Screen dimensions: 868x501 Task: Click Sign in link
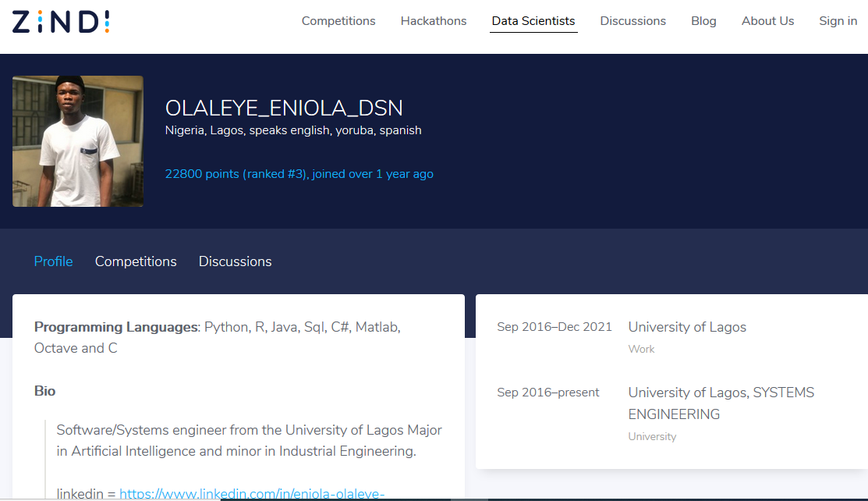tap(838, 21)
